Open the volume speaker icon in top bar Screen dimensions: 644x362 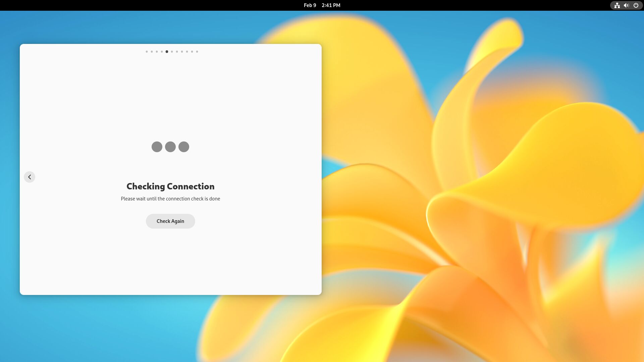click(x=626, y=5)
